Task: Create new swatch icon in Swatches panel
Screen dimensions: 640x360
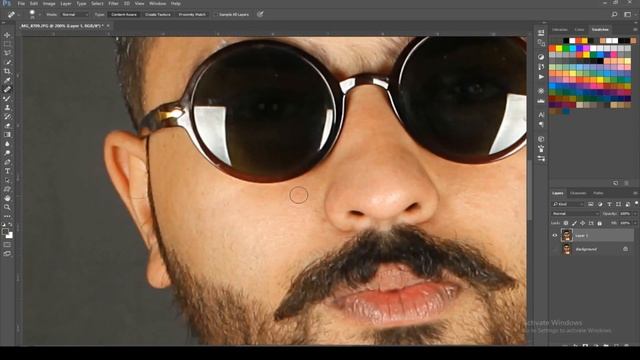Action: pos(616,183)
